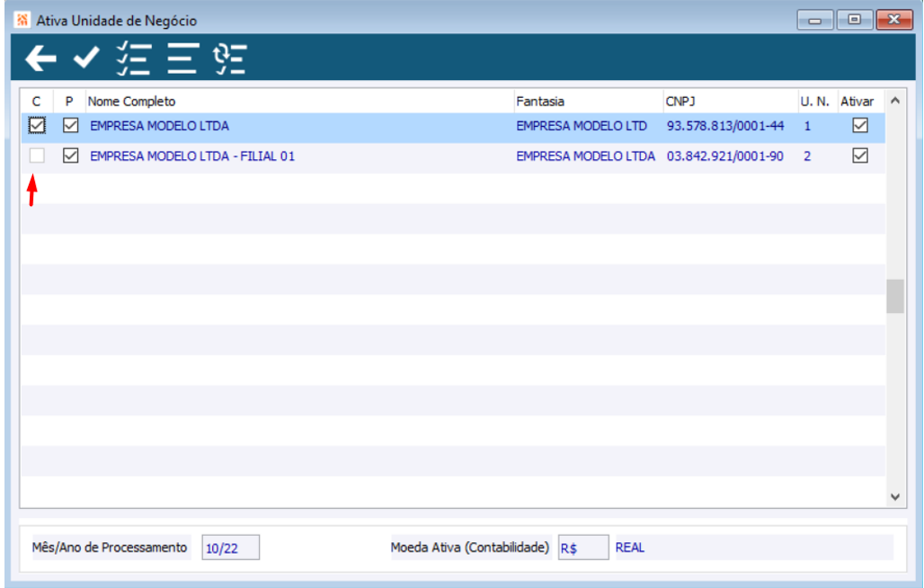Close the Ativa Unidade de Negócio window

click(894, 20)
